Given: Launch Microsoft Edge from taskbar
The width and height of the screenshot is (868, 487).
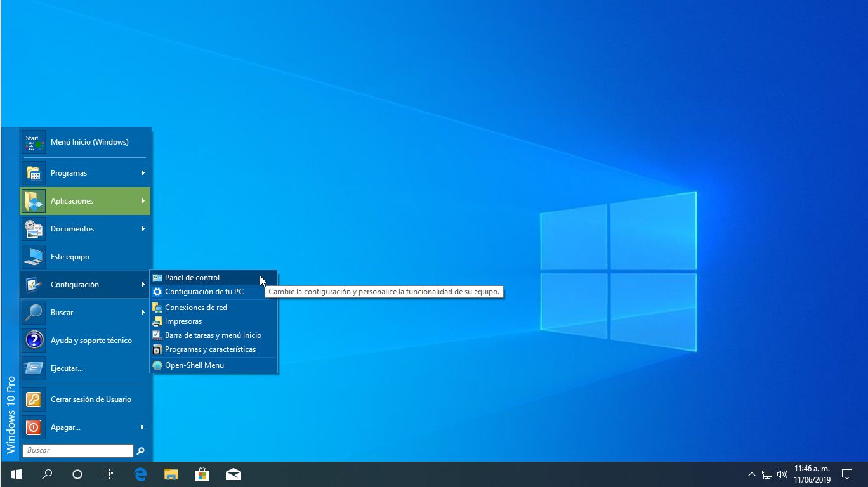Looking at the screenshot, I should 140,474.
